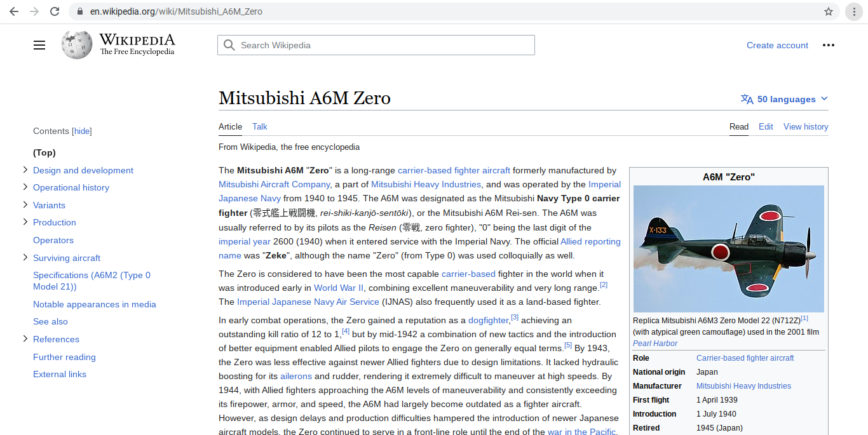Screen dimensions: 868x435
Task: Bookmark this page with the star icon
Action: (x=829, y=11)
